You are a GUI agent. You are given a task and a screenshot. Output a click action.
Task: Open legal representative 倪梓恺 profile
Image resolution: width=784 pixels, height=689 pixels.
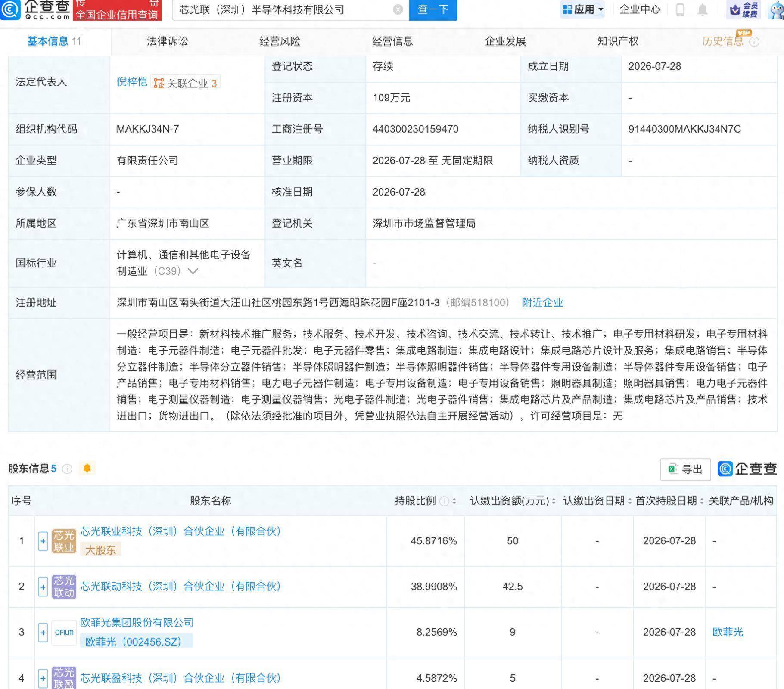point(132,82)
